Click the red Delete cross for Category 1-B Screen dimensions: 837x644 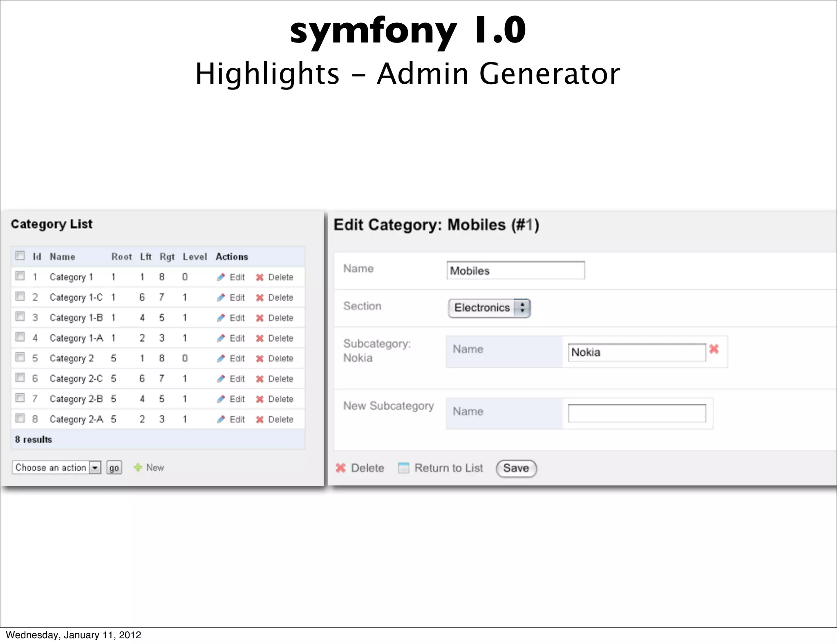pyautogui.click(x=260, y=318)
